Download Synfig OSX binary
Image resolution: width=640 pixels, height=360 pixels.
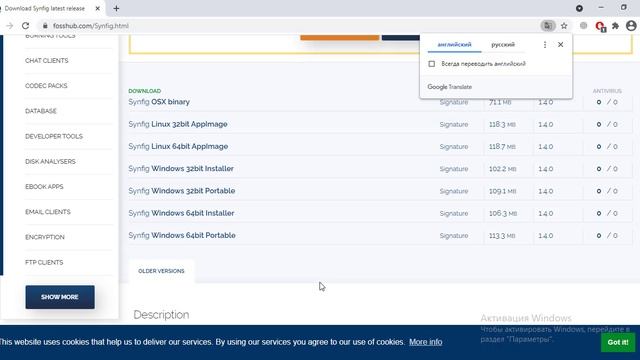pyautogui.click(x=159, y=102)
